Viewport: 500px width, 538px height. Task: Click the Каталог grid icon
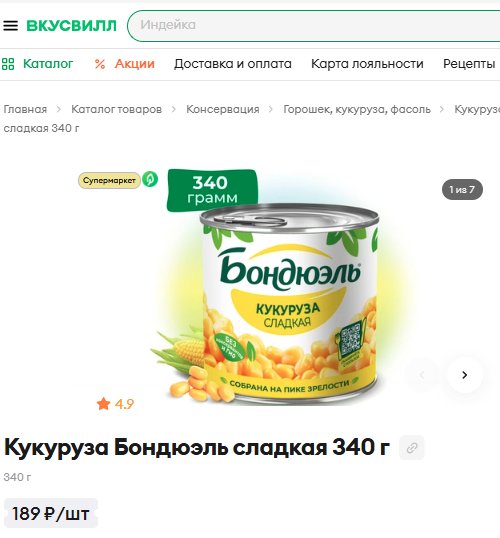point(8,64)
